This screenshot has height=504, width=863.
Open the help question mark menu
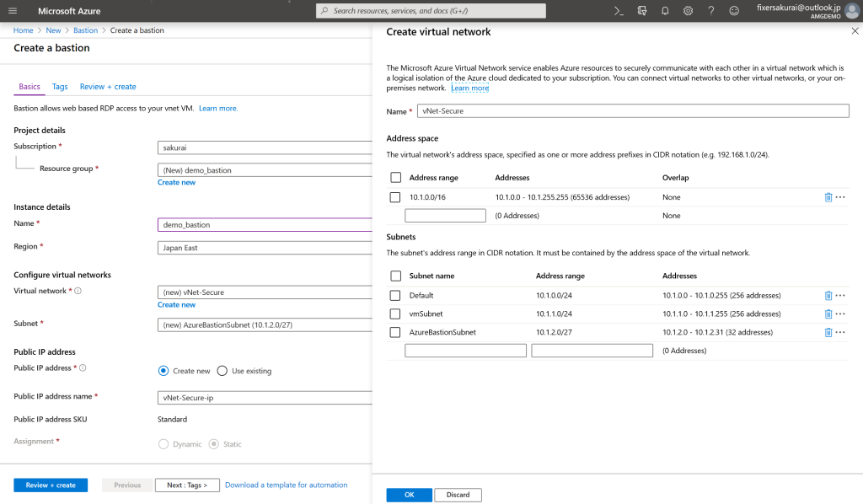tap(710, 11)
